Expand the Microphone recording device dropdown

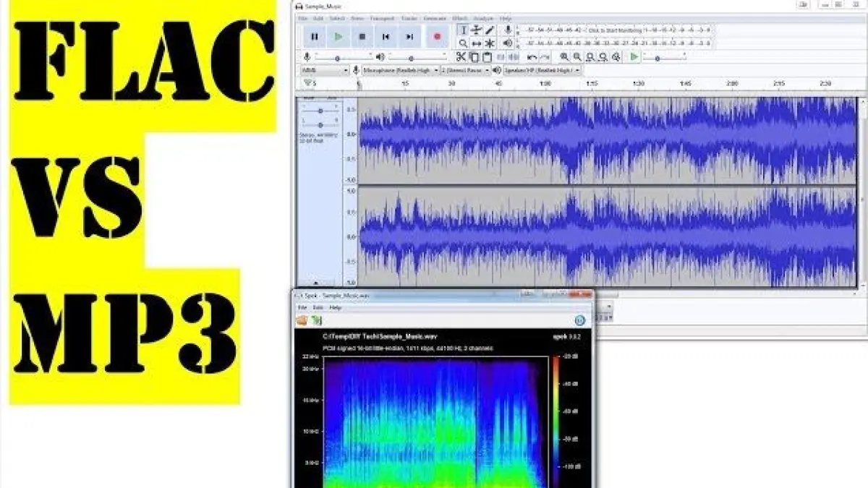pos(400,70)
